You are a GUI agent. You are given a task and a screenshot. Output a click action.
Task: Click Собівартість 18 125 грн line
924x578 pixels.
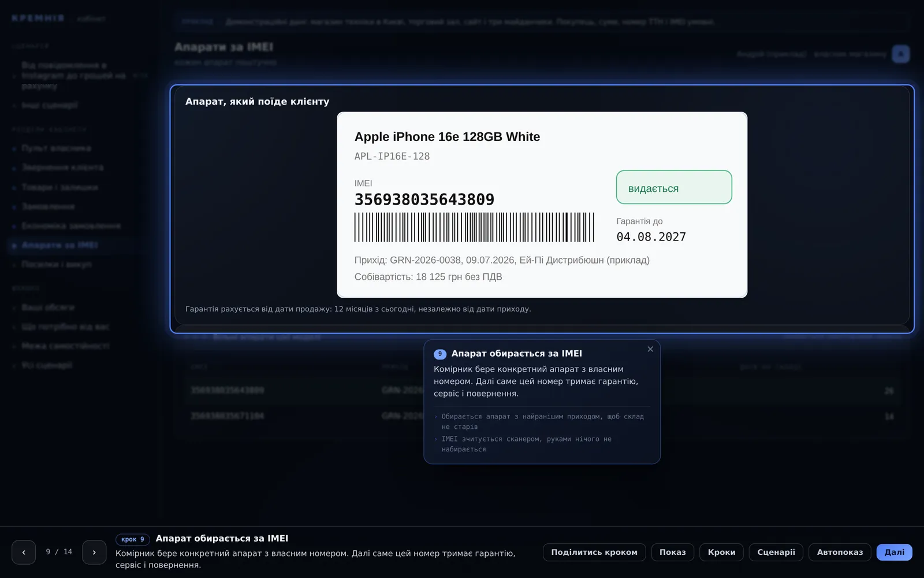[x=428, y=277]
